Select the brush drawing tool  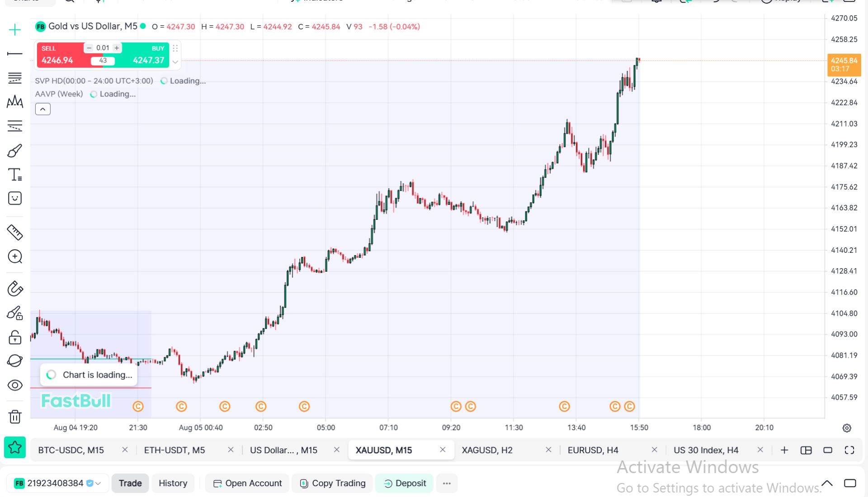15,151
